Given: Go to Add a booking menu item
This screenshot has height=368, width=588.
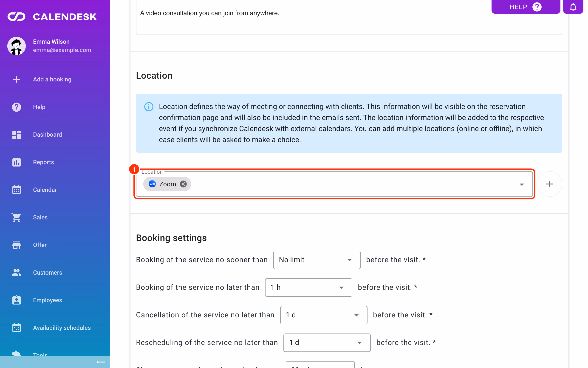Looking at the screenshot, I should pos(55,79).
